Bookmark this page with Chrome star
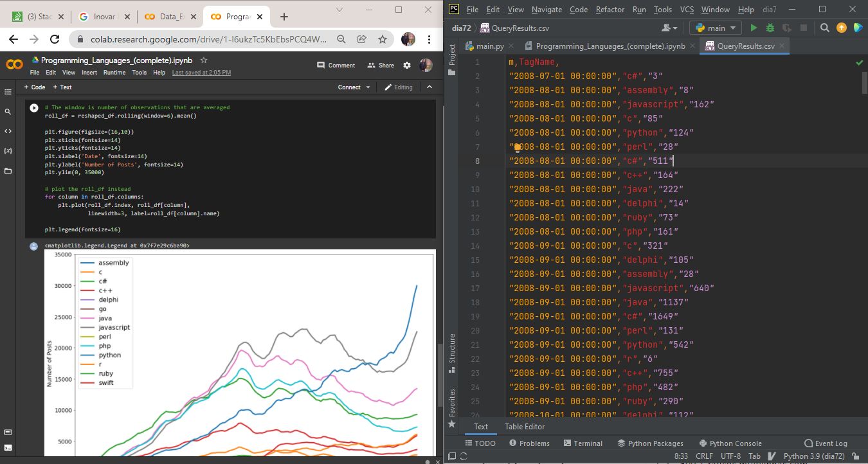 (x=382, y=39)
